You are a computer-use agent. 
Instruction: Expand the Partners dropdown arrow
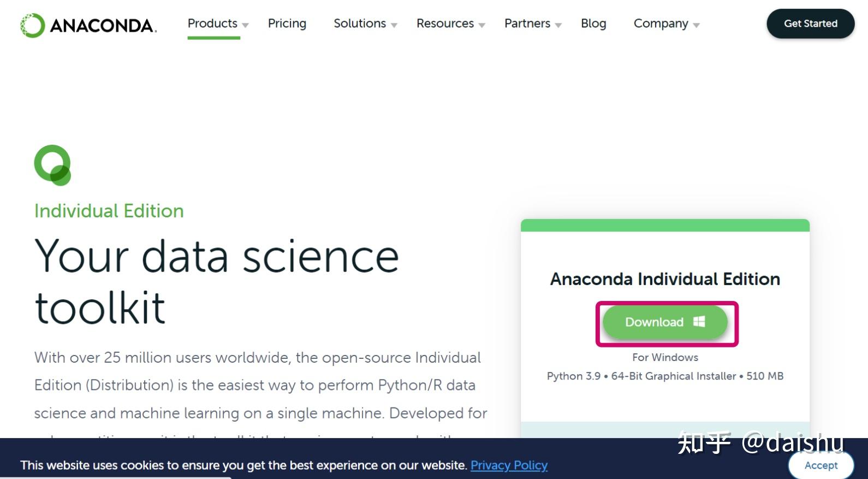(558, 25)
